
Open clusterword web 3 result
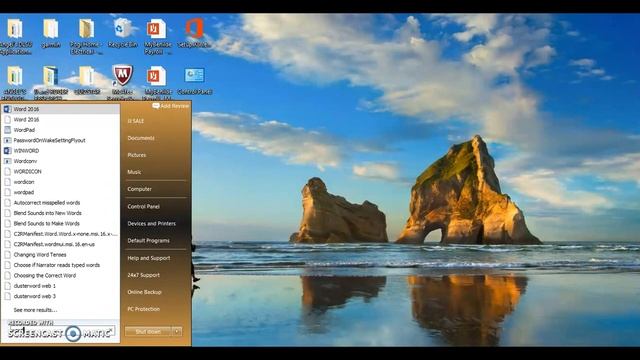click(60, 296)
